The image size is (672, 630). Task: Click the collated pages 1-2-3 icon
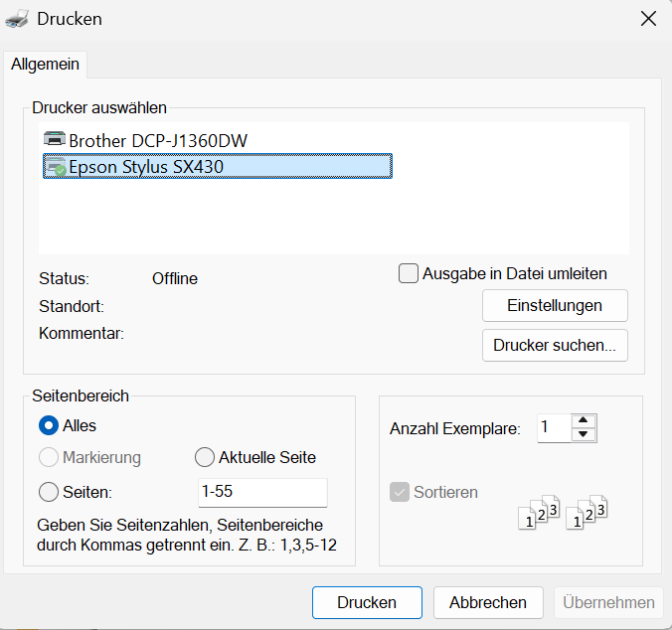point(563,512)
